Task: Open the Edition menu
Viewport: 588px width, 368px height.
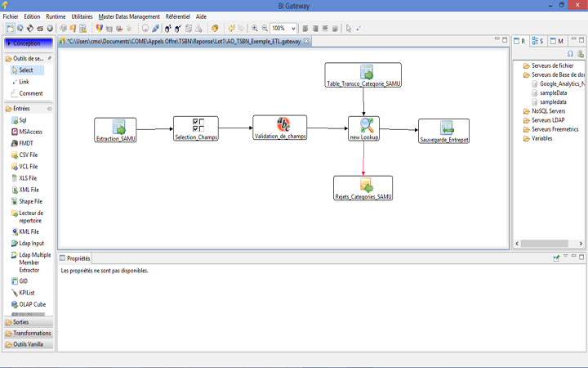Action: (32, 16)
